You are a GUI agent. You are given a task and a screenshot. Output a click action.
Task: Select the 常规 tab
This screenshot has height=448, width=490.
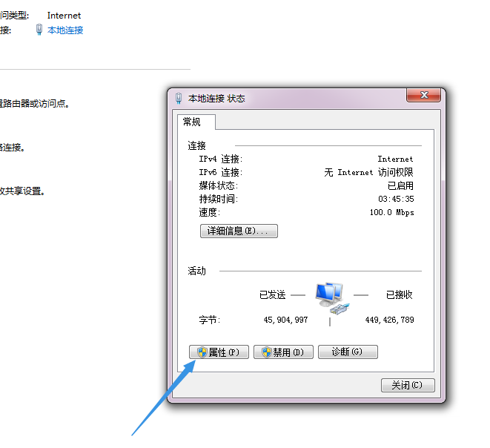pyautogui.click(x=191, y=122)
